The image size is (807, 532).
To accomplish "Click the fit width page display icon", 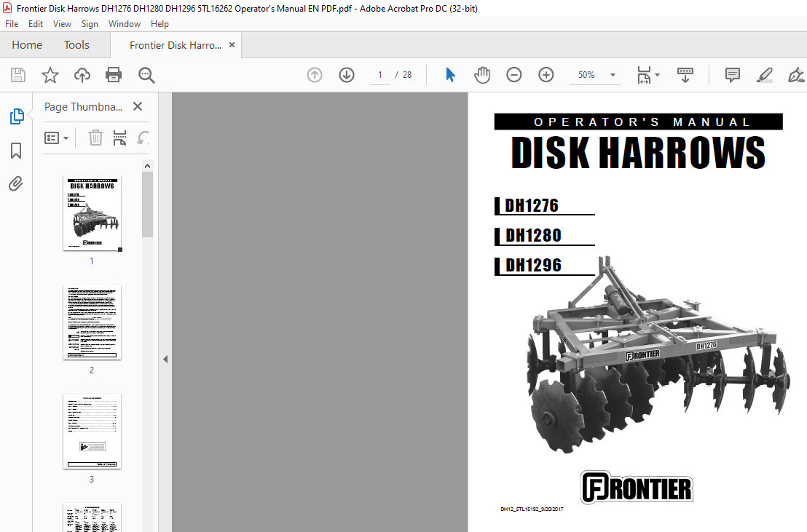I will point(644,75).
